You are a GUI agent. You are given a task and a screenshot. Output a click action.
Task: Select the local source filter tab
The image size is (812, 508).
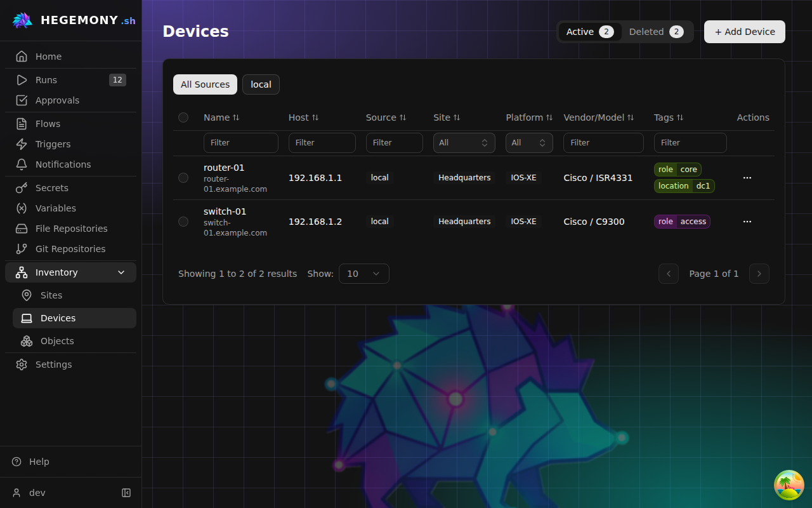point(261,84)
